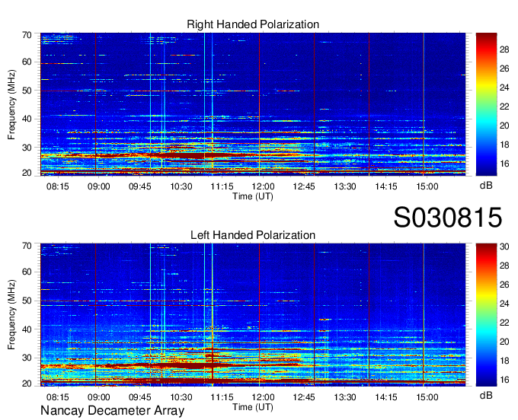
Task: Click the 18 value on Left Handed color bar
Action: [x=504, y=361]
